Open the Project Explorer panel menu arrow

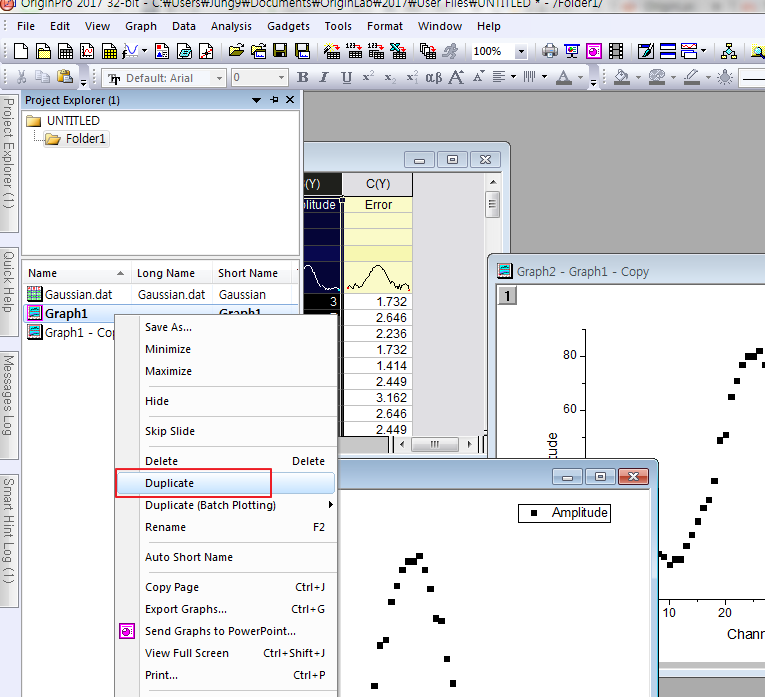pyautogui.click(x=256, y=100)
